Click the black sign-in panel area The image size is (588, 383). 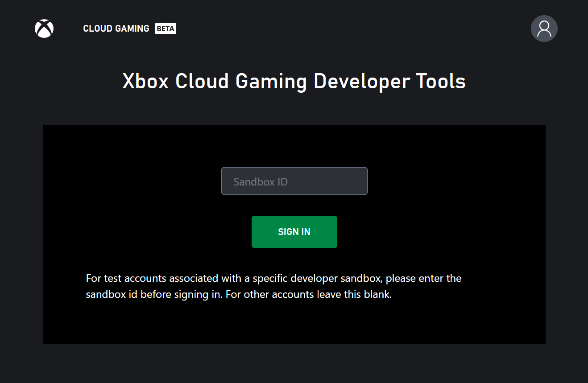pyautogui.click(x=294, y=325)
